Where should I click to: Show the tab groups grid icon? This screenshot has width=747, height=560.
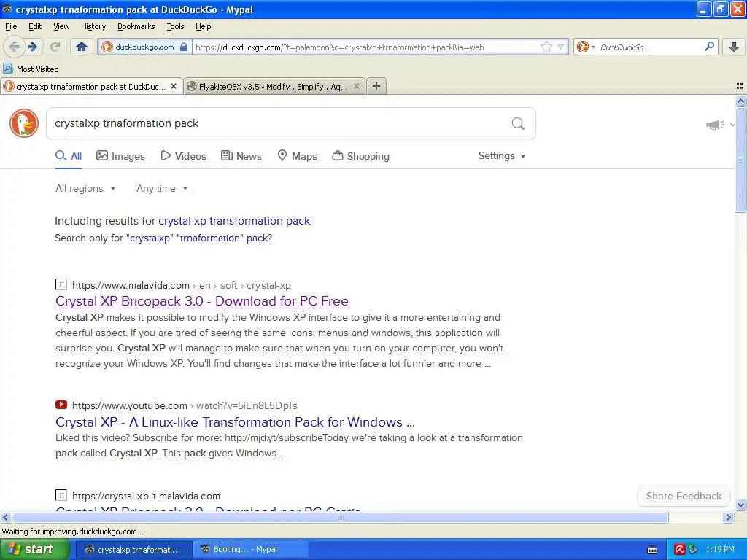[x=740, y=86]
